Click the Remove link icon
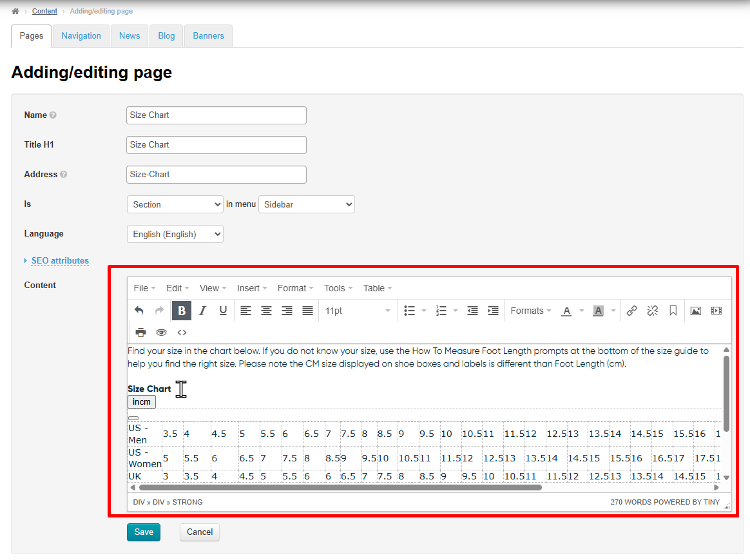Viewport: 750px width, 560px height. (x=652, y=311)
